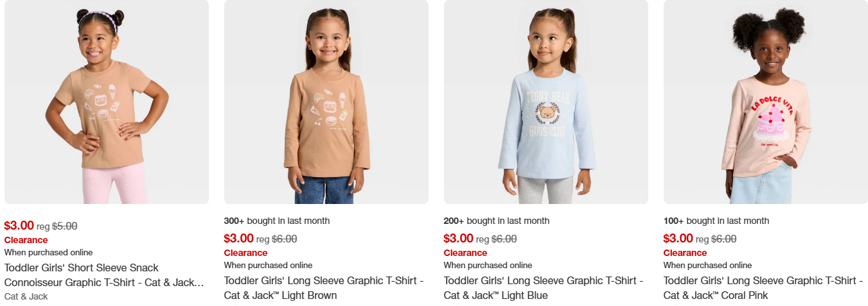Viewport: 868px width, 306px height.
Task: Click the $3.00 price under 200+ bought
Action: (459, 239)
